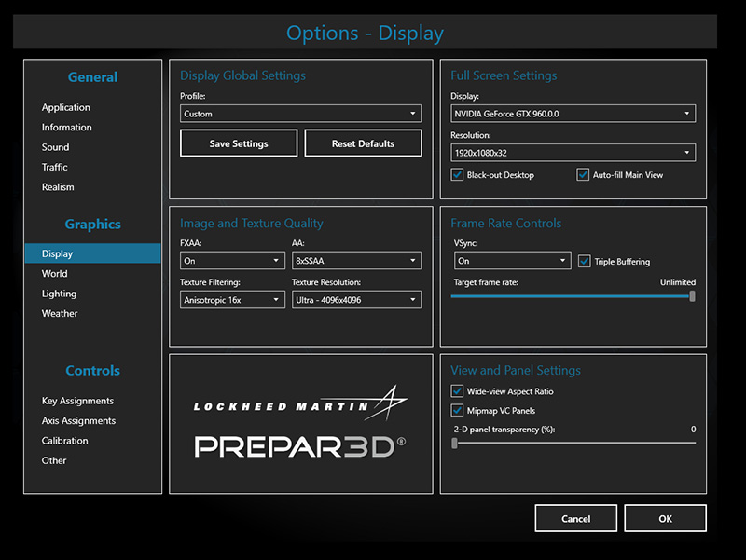Toggle Black-out Desktop checkbox
This screenshot has width=746, height=560.
(x=457, y=175)
